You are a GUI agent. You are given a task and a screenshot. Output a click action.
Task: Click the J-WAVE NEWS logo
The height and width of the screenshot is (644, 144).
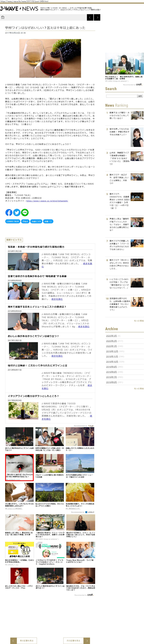click(x=19, y=9)
